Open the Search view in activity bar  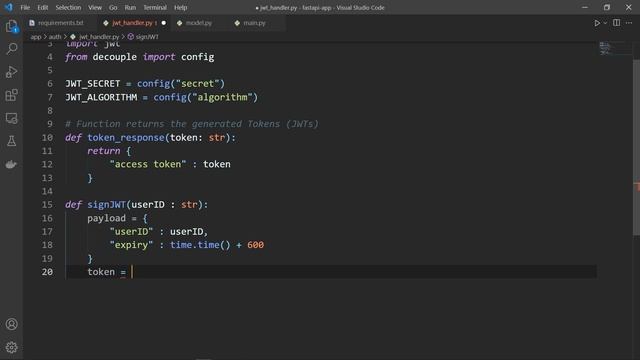(x=11, y=49)
